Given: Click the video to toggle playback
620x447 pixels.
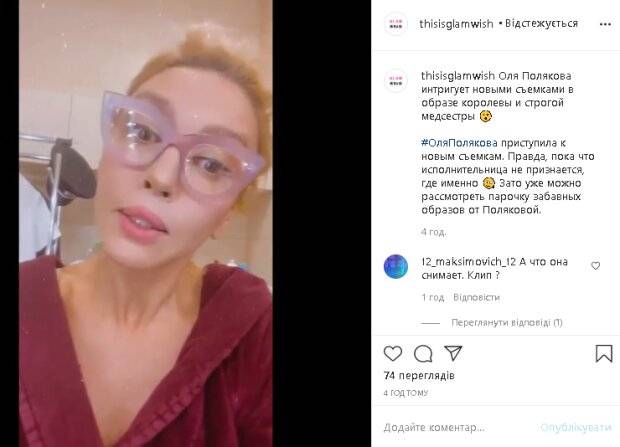Looking at the screenshot, I should tap(146, 224).
